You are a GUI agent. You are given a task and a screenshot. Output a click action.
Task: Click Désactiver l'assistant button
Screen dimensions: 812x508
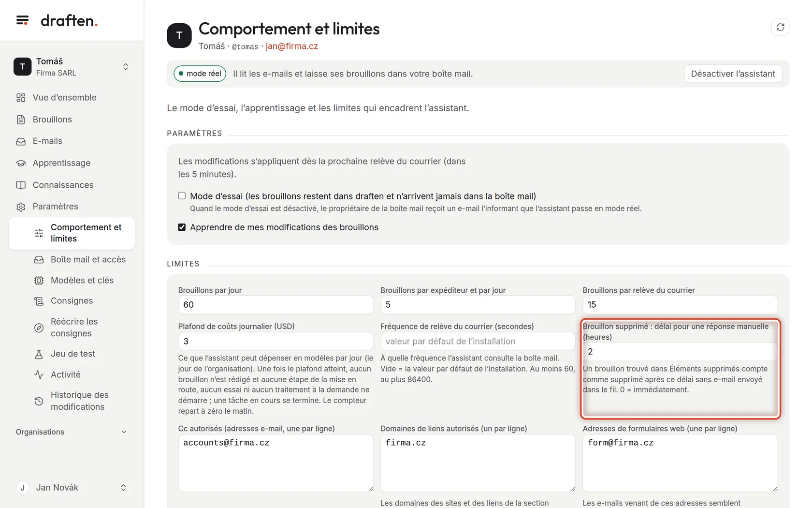tap(733, 74)
